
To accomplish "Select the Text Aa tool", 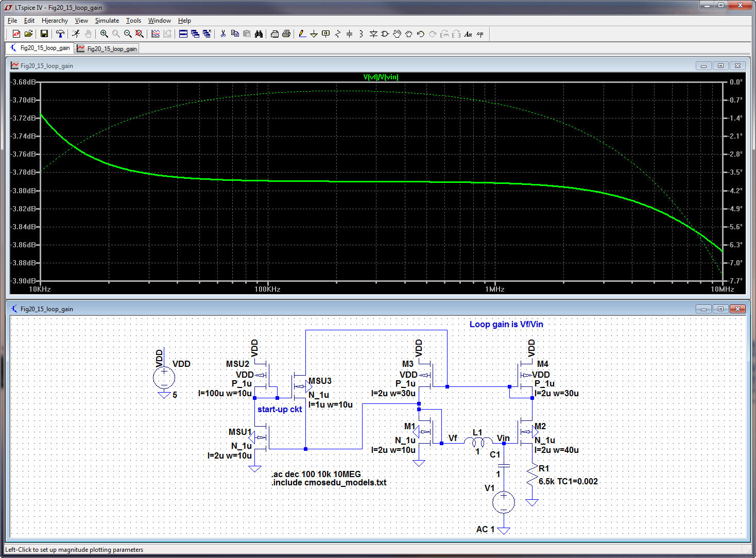I will pos(468,34).
